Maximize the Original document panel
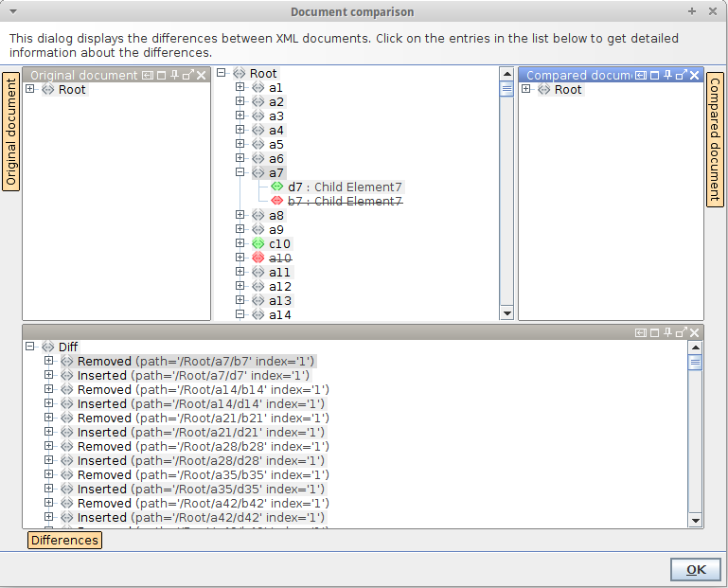Viewport: 728px width, 588px height. pyautogui.click(x=162, y=75)
